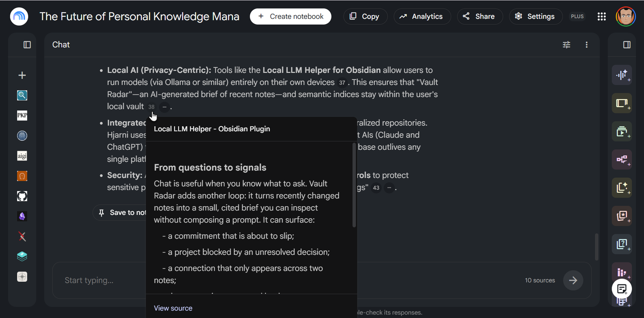Add a note with the white round button
The width and height of the screenshot is (644, 318).
click(622, 289)
